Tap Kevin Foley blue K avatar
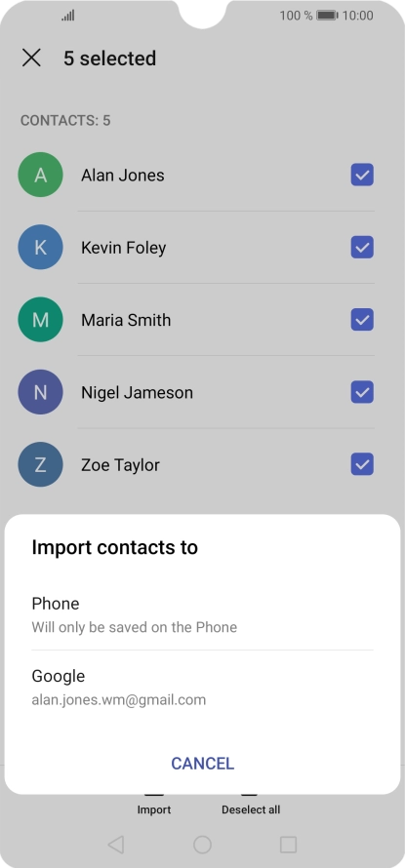The width and height of the screenshot is (405, 868). point(40,248)
